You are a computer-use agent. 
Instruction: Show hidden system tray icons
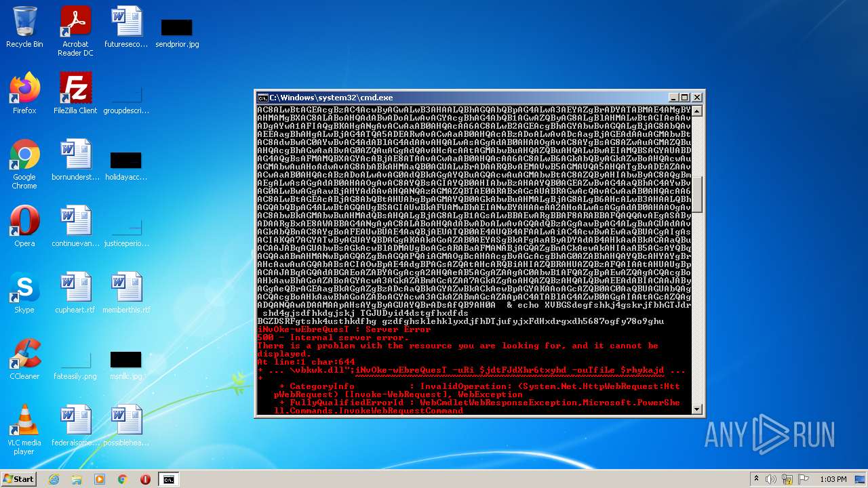756,479
